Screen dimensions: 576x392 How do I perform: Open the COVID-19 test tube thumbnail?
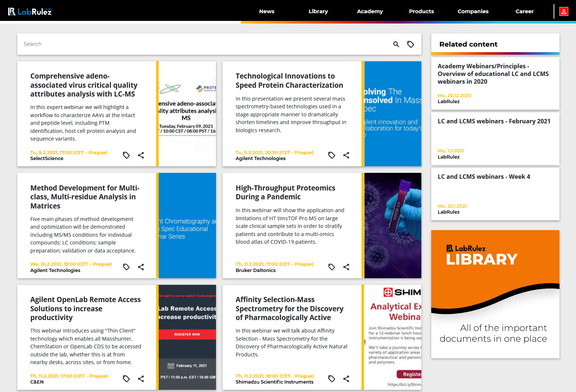coord(393,225)
